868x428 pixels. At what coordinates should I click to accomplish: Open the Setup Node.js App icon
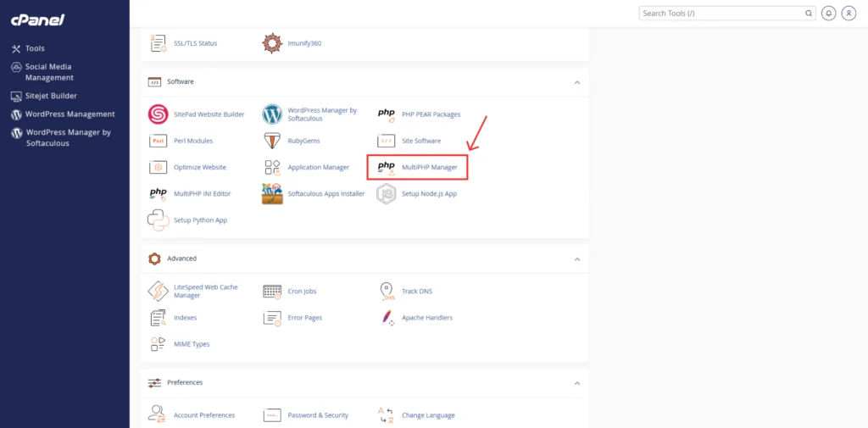click(x=387, y=194)
